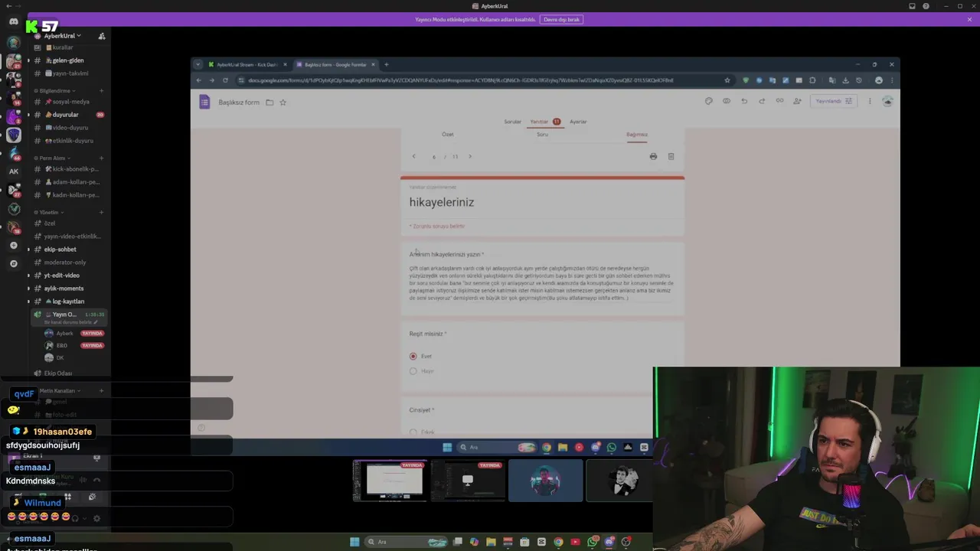Open the Özet responses sub-tab

[448, 135]
